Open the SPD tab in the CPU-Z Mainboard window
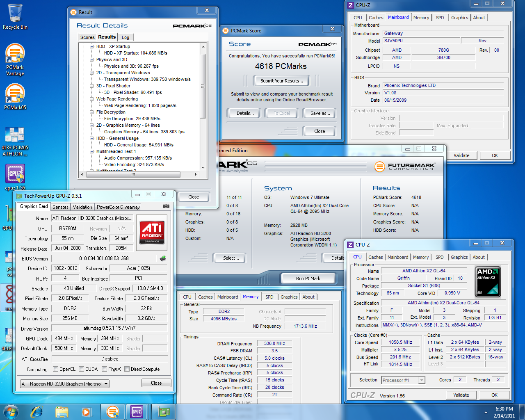Viewport: 525px width, 420px height. tap(440, 18)
